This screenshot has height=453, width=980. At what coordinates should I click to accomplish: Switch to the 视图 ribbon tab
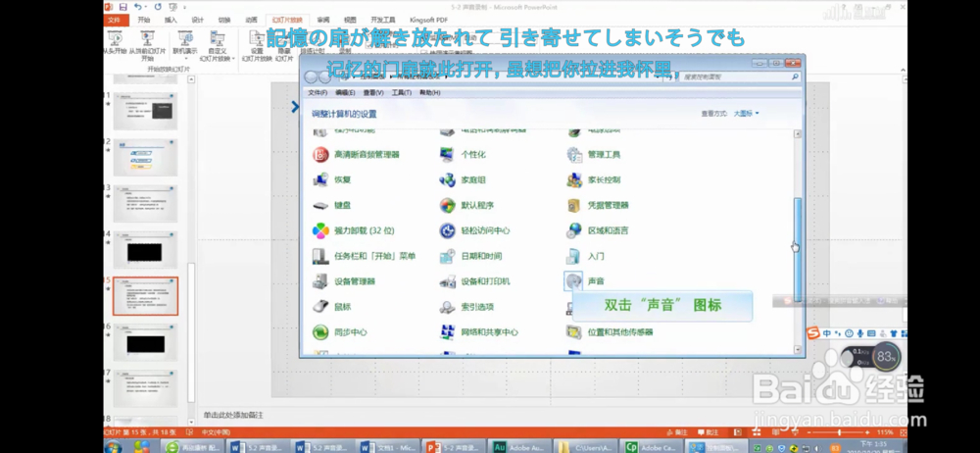tap(350, 20)
